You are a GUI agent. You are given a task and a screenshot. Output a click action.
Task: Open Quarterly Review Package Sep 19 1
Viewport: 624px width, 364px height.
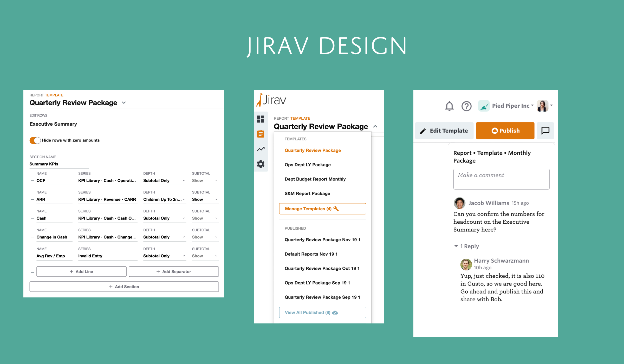(322, 297)
